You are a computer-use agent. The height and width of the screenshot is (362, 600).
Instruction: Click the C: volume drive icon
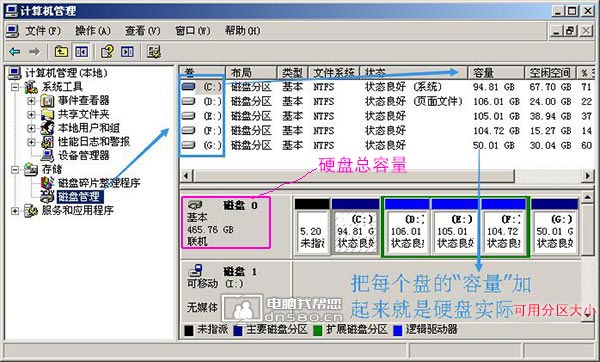[188, 86]
